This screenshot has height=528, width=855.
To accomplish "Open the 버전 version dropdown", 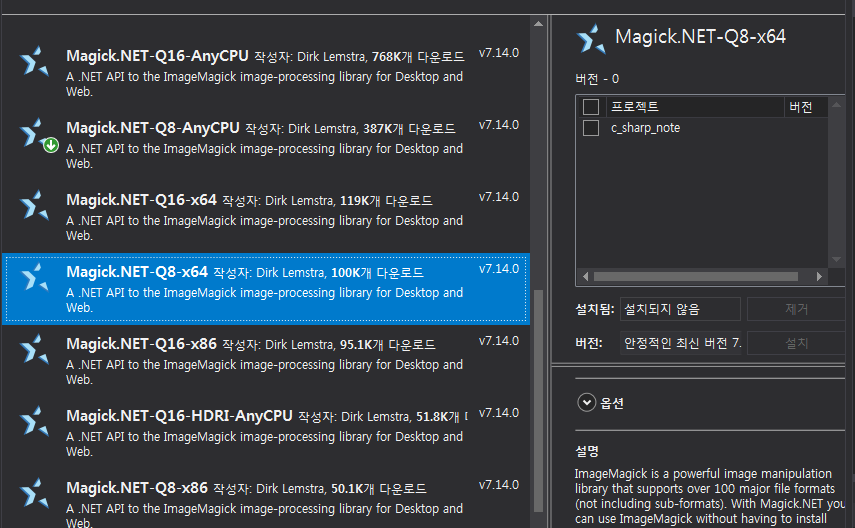I will (681, 343).
